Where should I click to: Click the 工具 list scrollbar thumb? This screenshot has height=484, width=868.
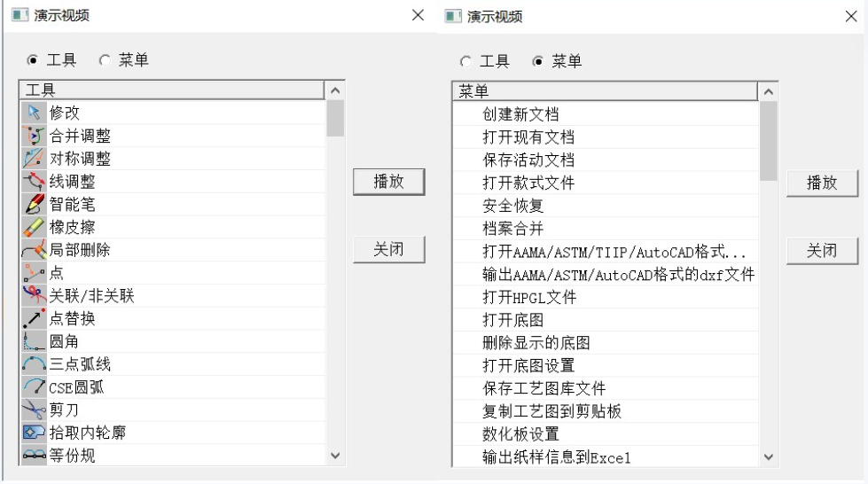pyautogui.click(x=335, y=118)
